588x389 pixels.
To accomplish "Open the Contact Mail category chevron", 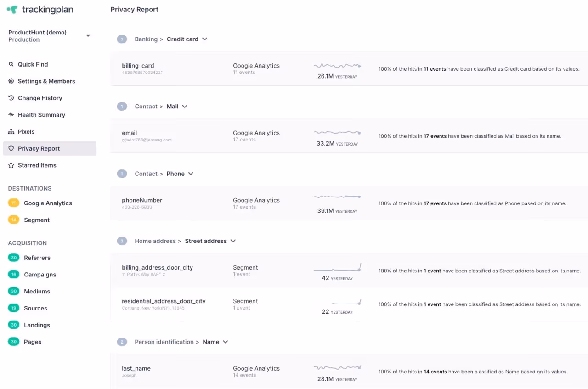I will pos(184,106).
